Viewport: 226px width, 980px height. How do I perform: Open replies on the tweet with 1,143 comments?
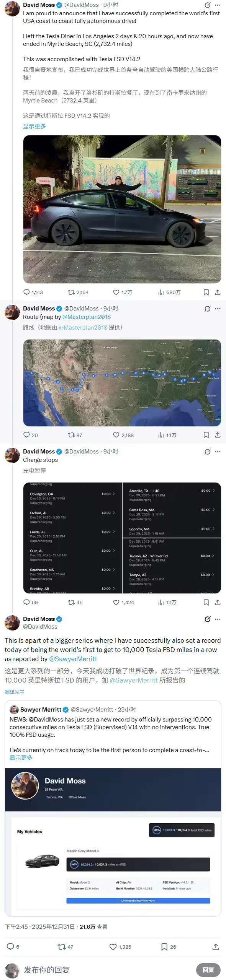click(x=33, y=292)
